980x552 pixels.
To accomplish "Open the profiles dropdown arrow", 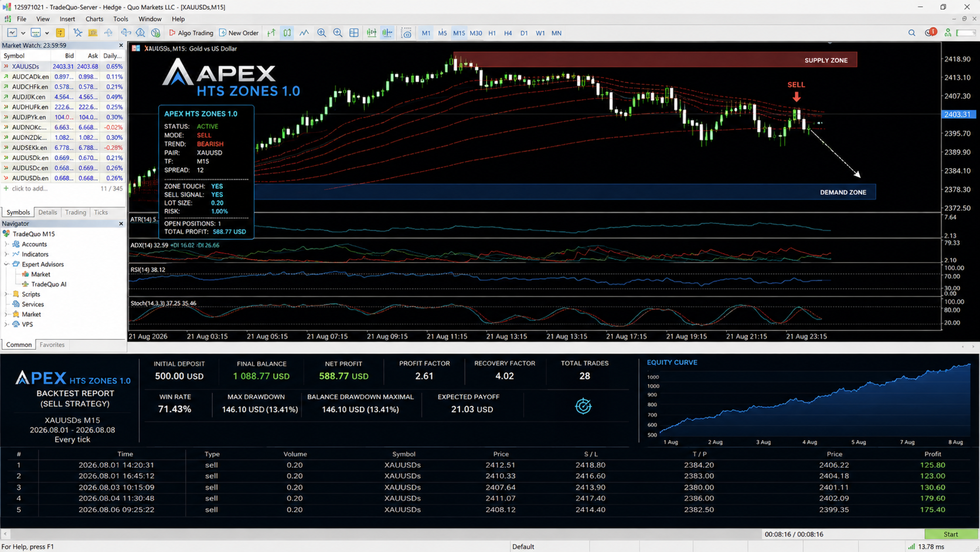I will click(x=47, y=33).
